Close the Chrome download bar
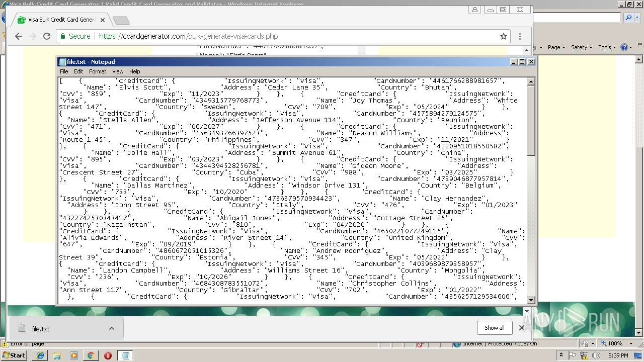This screenshot has width=644, height=362. pos(521,328)
